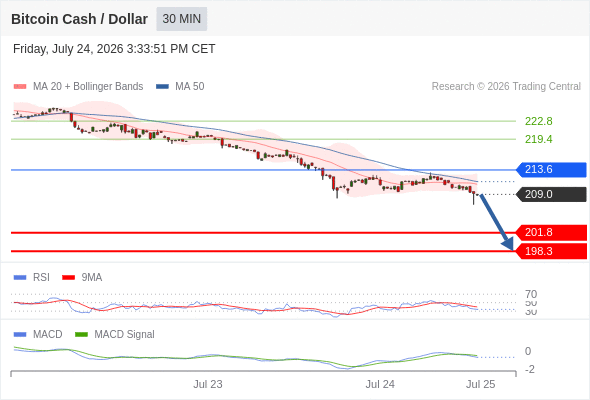The image size is (590, 400).
Task: Click the blue downward forecast arrow
Action: coord(497,222)
